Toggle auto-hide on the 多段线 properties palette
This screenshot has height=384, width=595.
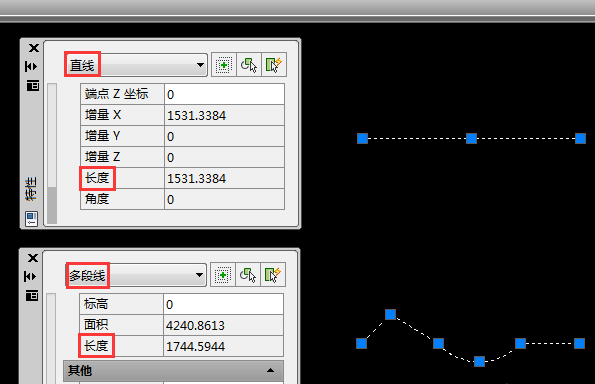point(30,276)
